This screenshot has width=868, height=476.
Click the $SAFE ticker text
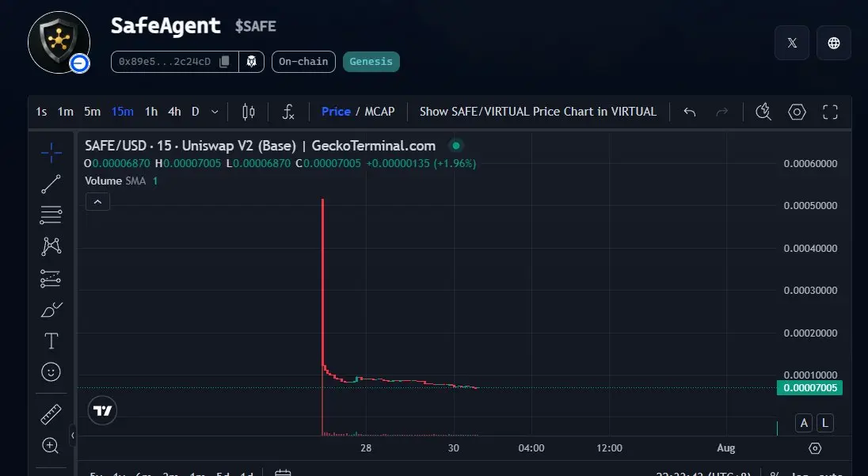pos(255,27)
